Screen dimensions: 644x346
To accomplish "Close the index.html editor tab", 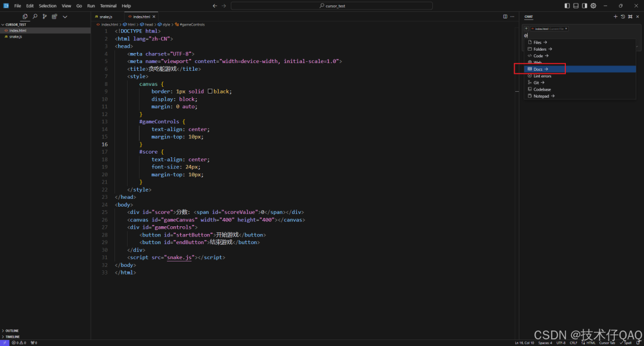I will coord(154,17).
